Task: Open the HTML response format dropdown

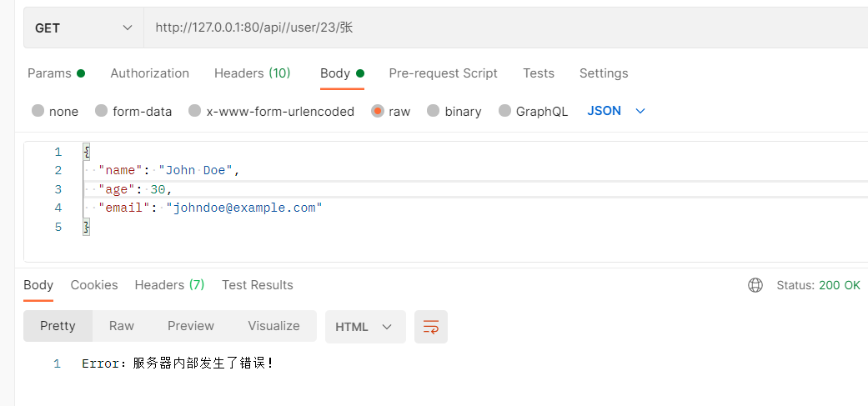Action: click(365, 327)
